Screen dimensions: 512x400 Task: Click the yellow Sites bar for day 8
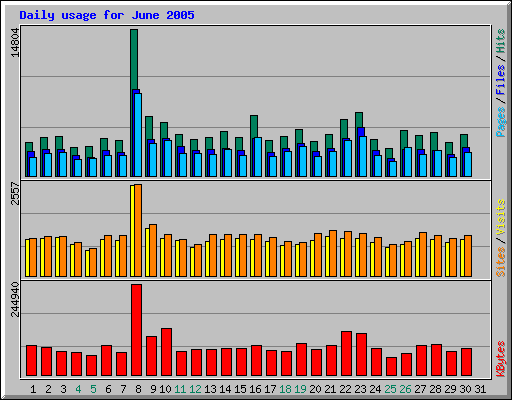tap(132, 231)
